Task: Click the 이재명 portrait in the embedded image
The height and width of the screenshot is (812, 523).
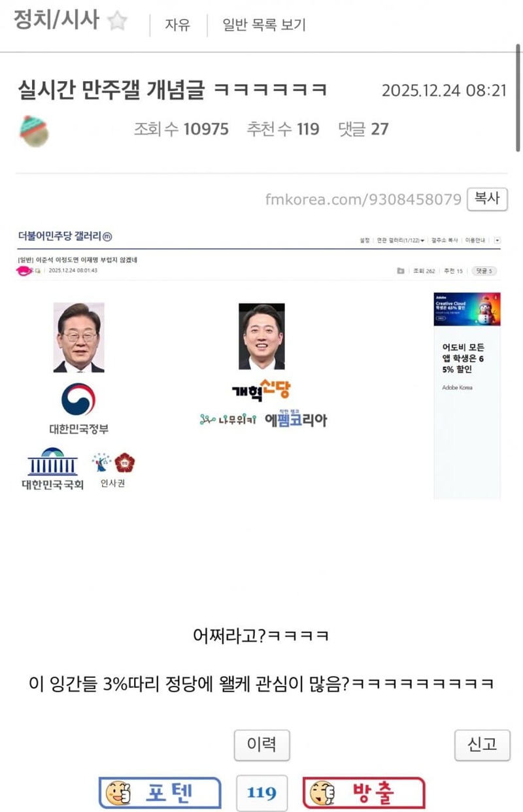Action: coord(78,337)
